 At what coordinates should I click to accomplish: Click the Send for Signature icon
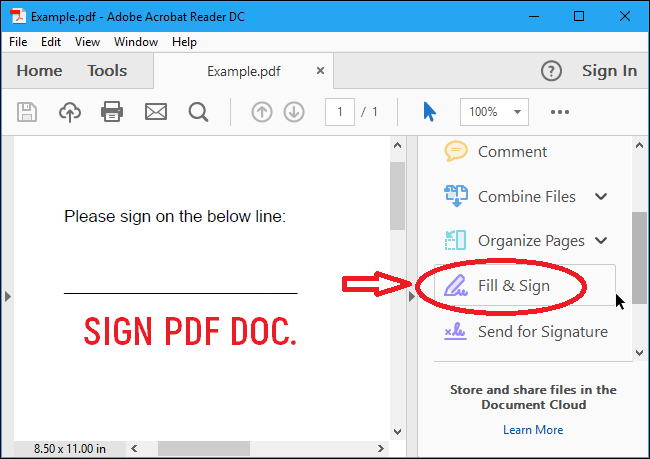pyautogui.click(x=455, y=331)
